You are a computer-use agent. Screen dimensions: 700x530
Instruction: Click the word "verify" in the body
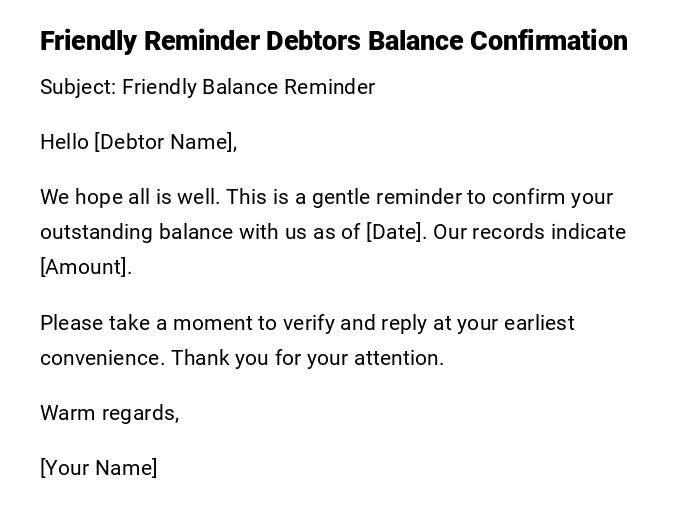[311, 323]
